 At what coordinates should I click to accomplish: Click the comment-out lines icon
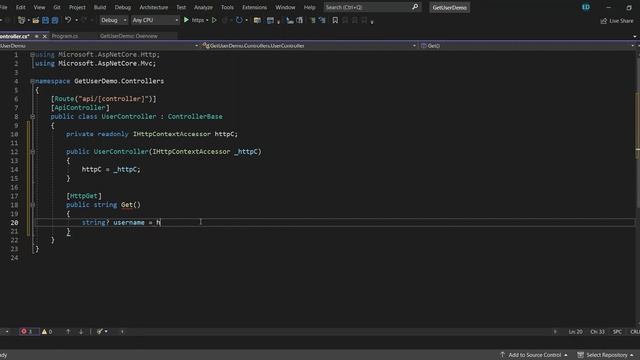(313, 20)
